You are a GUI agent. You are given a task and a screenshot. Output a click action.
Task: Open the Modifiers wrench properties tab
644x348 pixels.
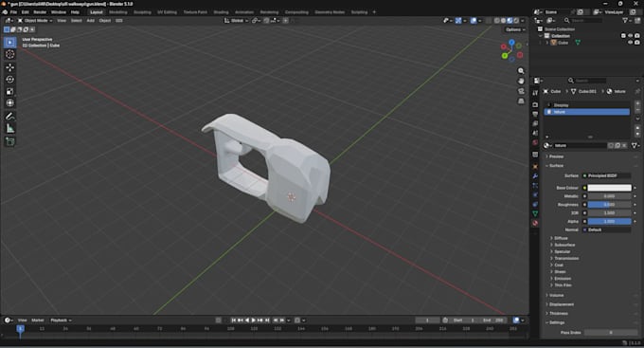[535, 176]
